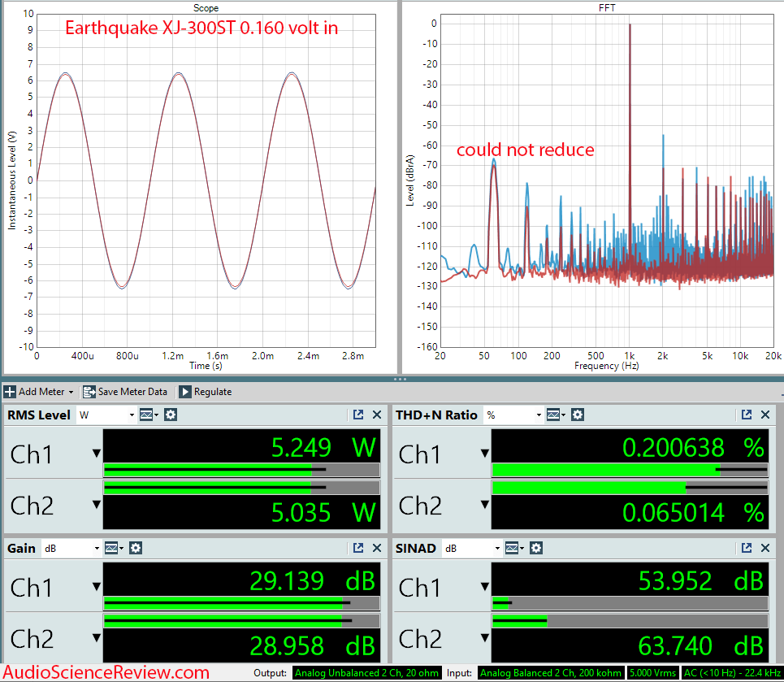Pop out the Gain meter

point(358,549)
